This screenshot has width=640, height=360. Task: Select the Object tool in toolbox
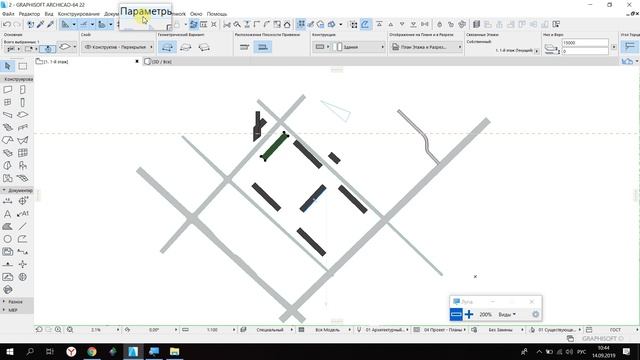tap(23, 165)
